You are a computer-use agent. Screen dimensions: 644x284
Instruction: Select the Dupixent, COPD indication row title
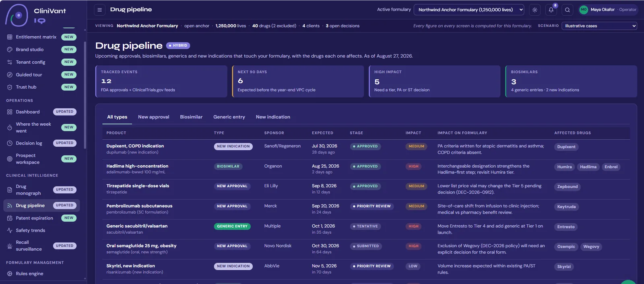click(135, 146)
